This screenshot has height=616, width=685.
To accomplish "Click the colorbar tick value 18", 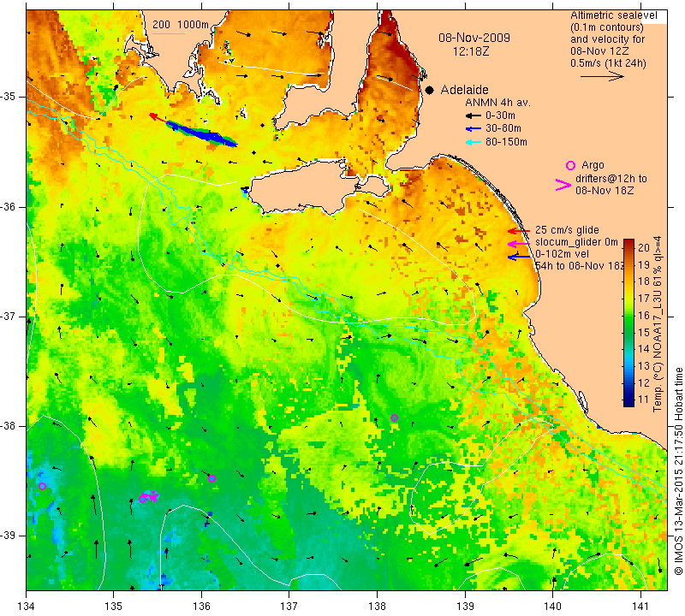I will 644,281.
